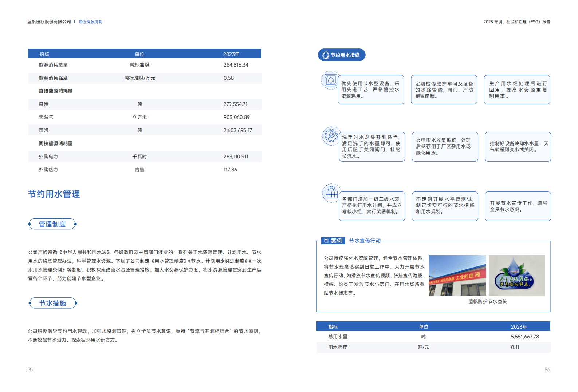Click the 2023年 header in water table
Viewport: 578px width, 392px height.
(x=519, y=327)
